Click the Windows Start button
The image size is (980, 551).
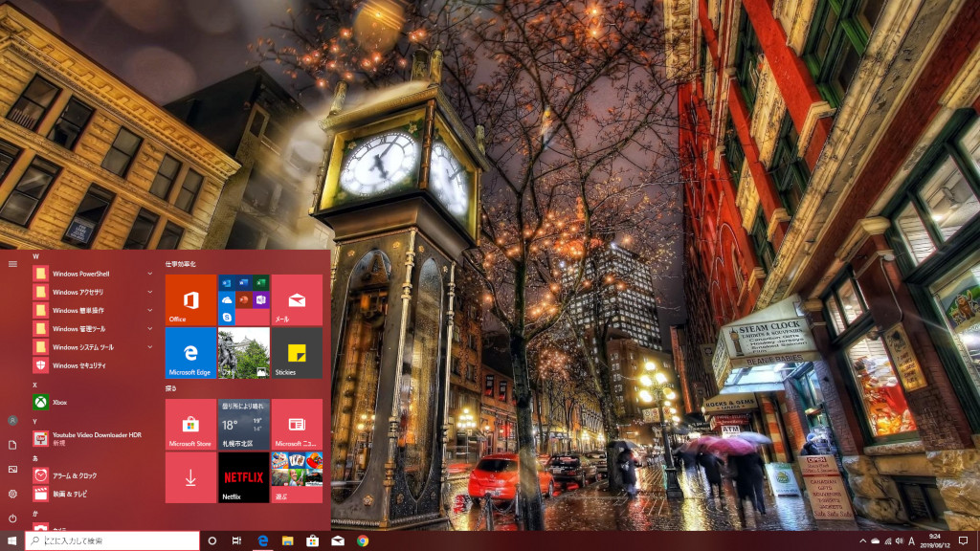tap(11, 541)
